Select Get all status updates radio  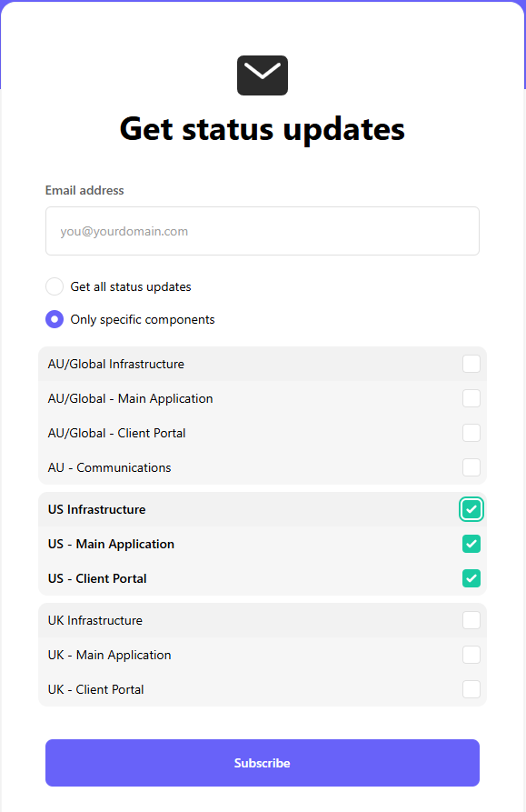coord(55,286)
